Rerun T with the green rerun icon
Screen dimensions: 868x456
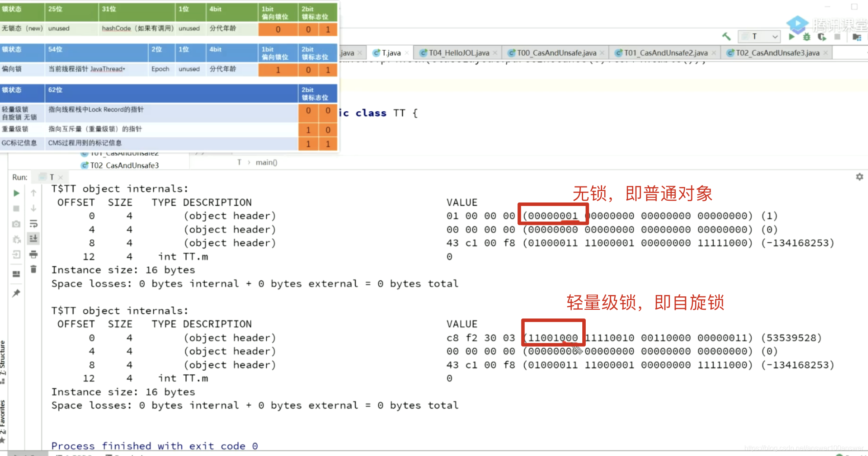pyautogui.click(x=16, y=193)
